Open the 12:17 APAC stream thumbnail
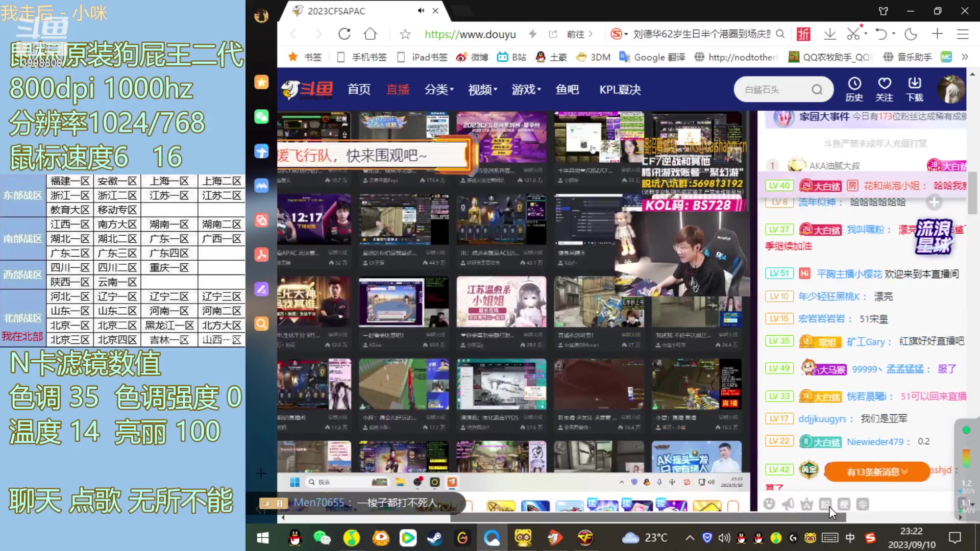 (314, 219)
